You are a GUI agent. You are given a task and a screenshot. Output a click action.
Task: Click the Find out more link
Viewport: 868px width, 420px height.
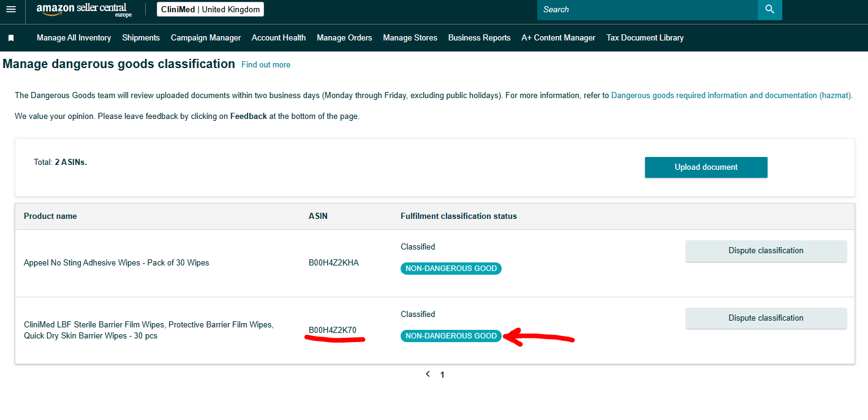point(266,64)
